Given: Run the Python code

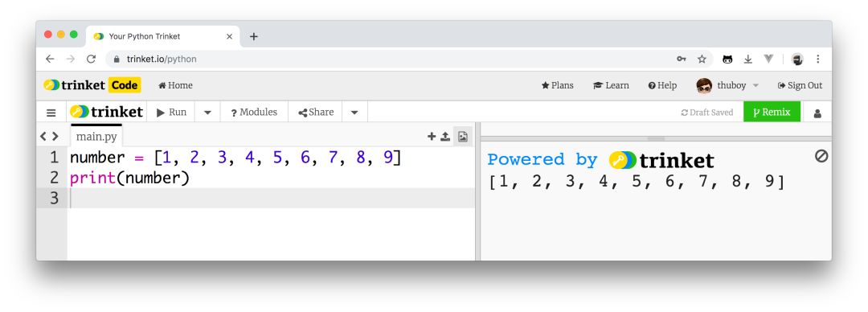Looking at the screenshot, I should tap(171, 112).
